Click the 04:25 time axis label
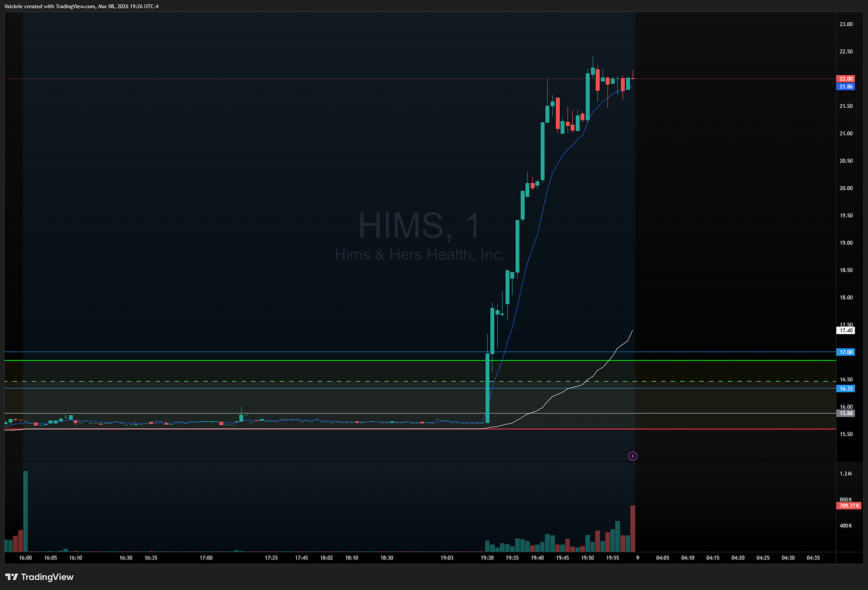 [x=763, y=558]
